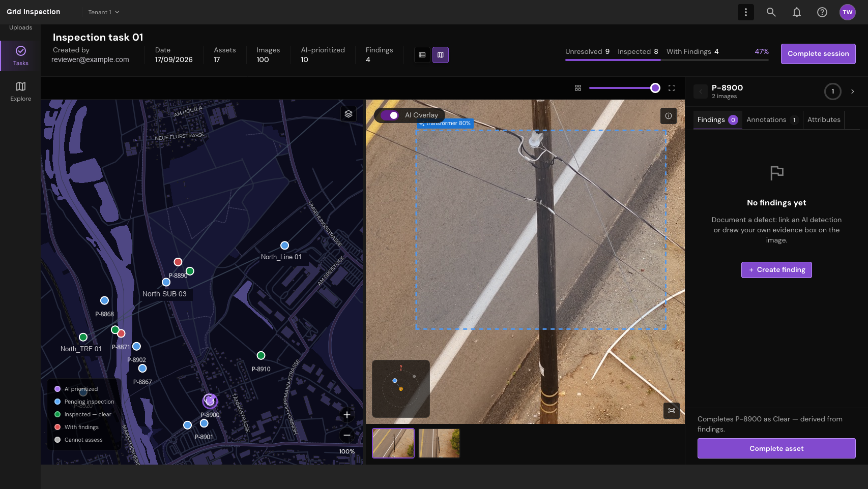868x489 pixels.
Task: Open map layers selector icon
Action: (x=348, y=114)
